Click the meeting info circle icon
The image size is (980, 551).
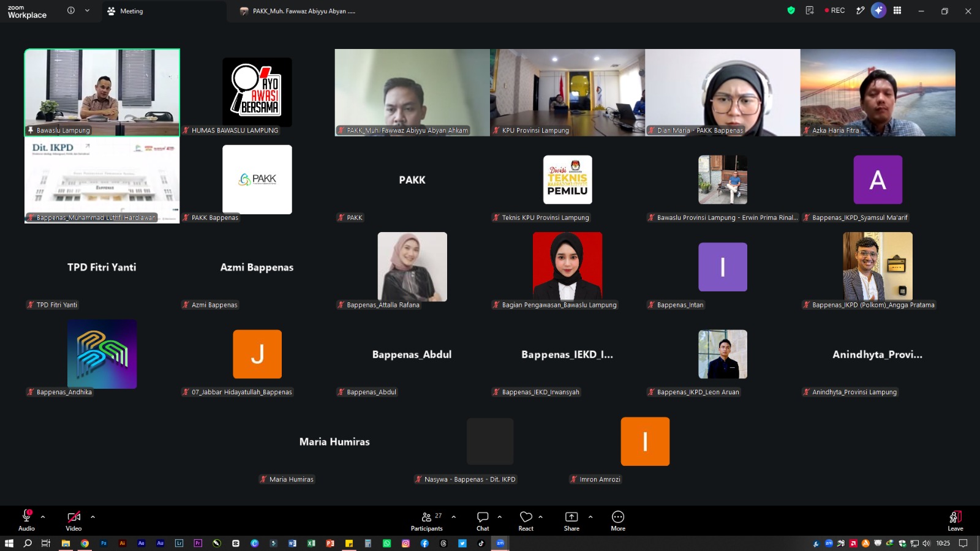71,10
